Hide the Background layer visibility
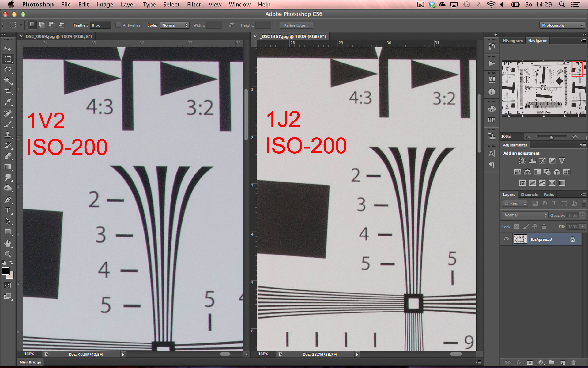The image size is (588, 368). pos(506,239)
